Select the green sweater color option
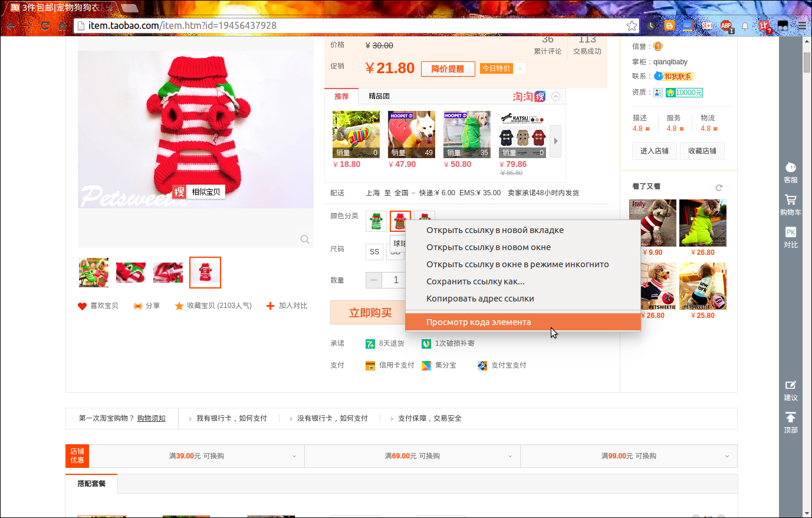The height and width of the screenshot is (518, 812). (x=376, y=221)
